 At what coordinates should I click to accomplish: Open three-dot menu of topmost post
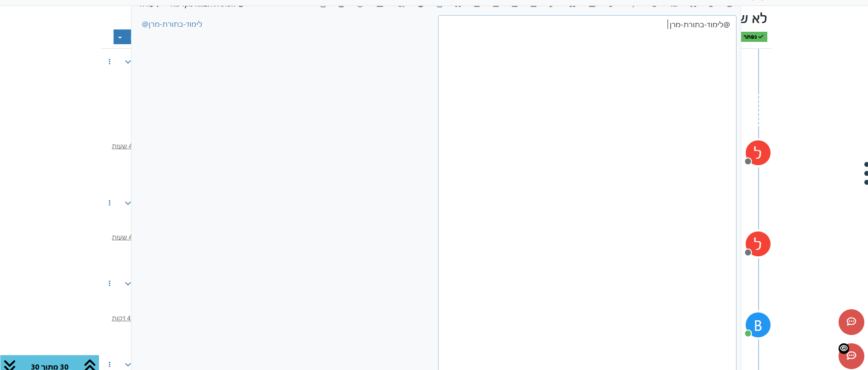click(x=109, y=62)
